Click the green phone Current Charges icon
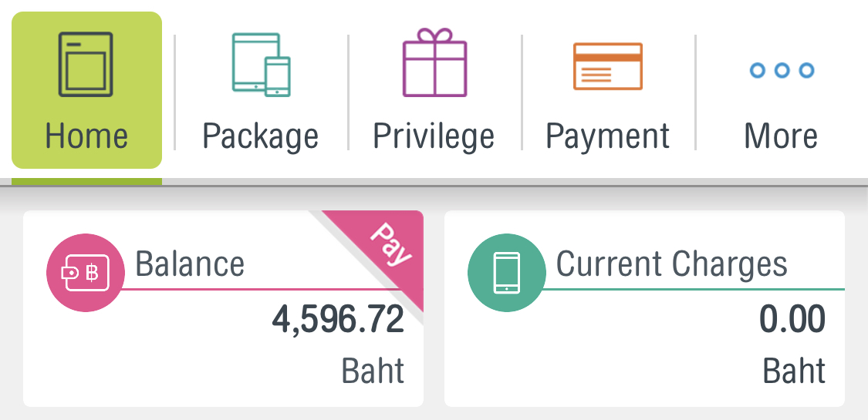This screenshot has height=420, width=868. click(506, 273)
